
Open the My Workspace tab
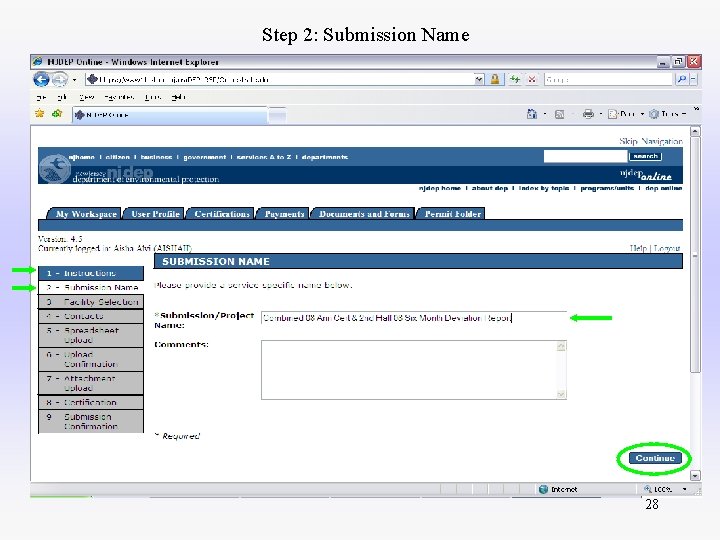(86, 214)
